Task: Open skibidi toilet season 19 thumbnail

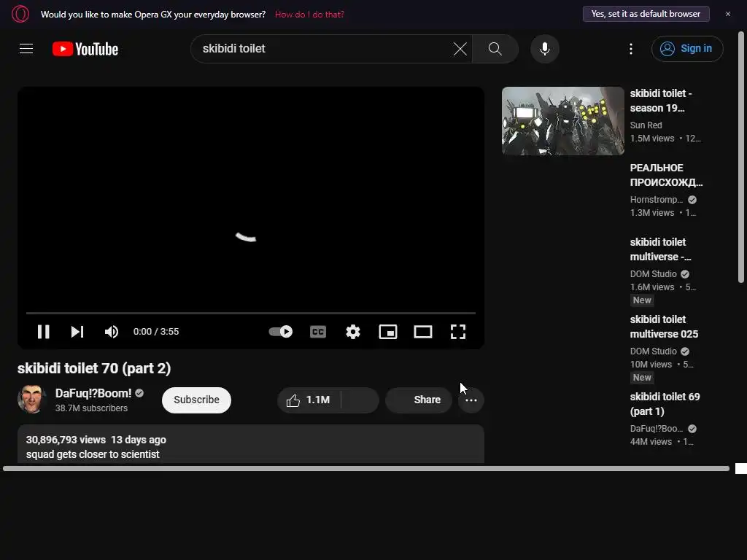Action: click(562, 121)
